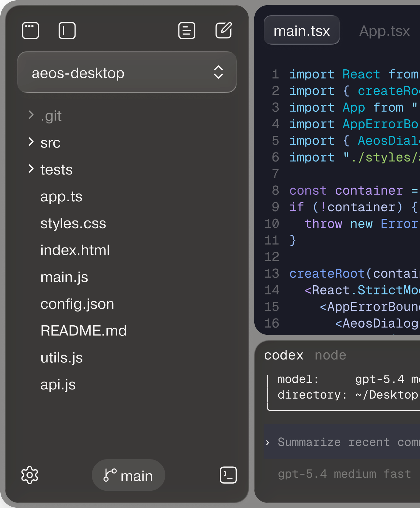Screen dimensions: 420x508
Task: Switch to the App.tsx tab
Action: point(384,31)
